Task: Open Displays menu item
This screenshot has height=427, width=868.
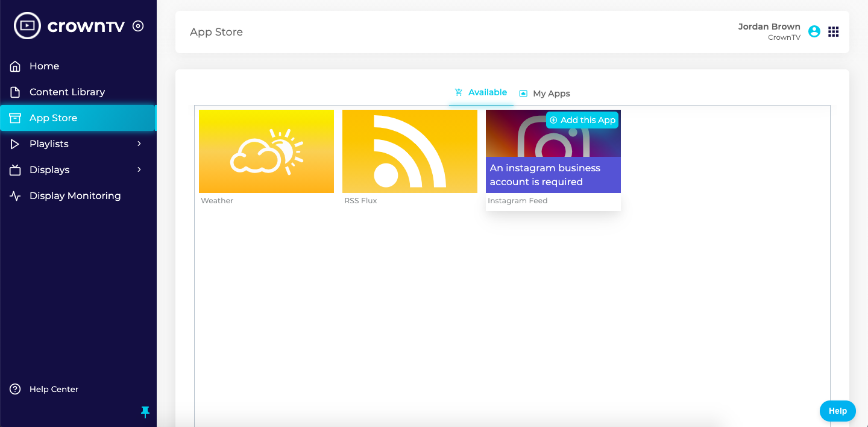Action: 78,170
